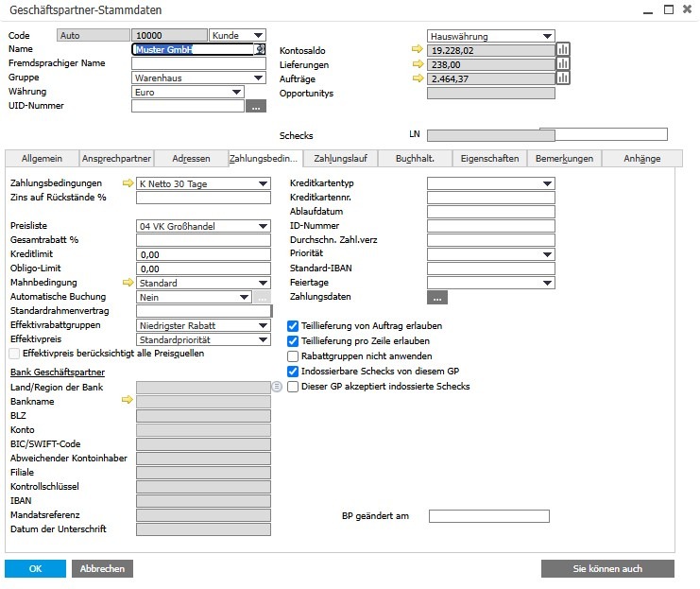700x589 pixels.
Task: Click into the Kreditlimit input field
Action: click(203, 254)
